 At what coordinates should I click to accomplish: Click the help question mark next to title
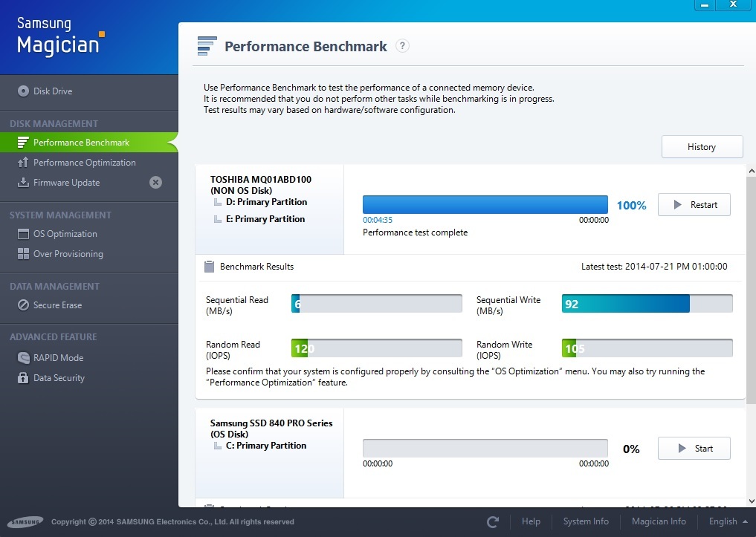click(x=403, y=46)
